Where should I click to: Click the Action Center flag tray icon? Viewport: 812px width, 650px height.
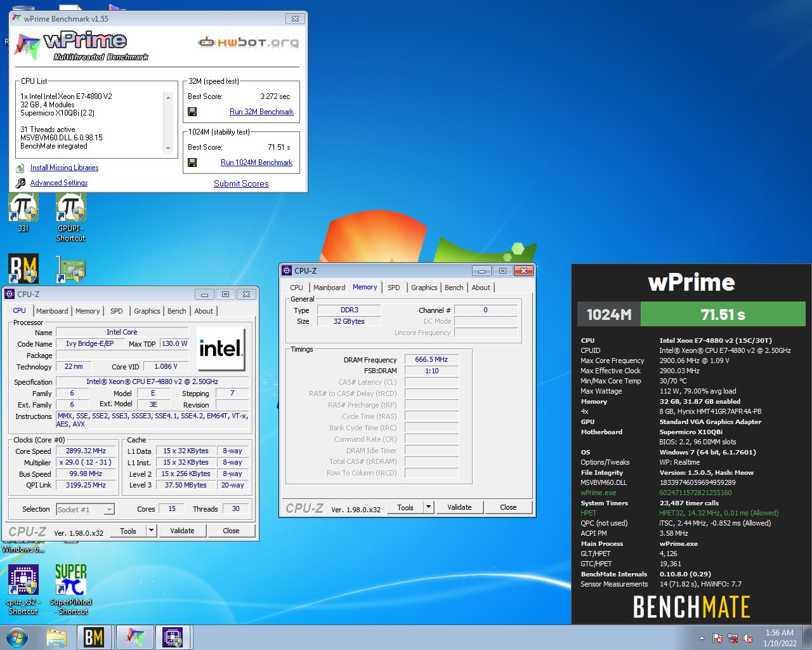(717, 638)
